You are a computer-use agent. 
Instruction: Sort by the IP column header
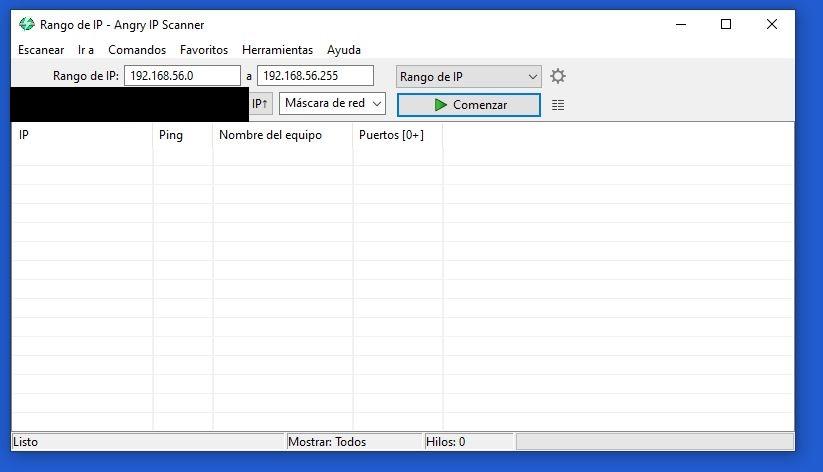tap(82, 135)
